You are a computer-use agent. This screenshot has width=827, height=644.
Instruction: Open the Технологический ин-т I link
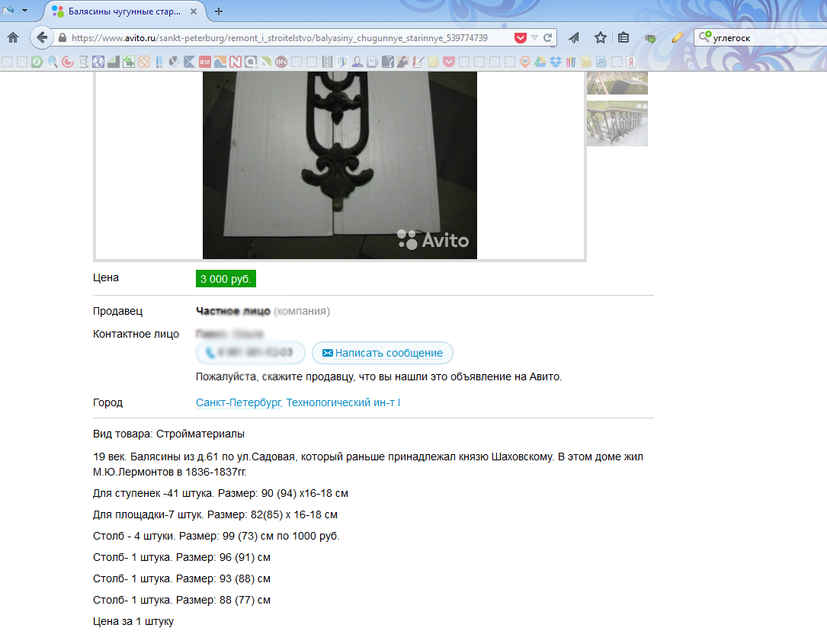click(x=343, y=402)
